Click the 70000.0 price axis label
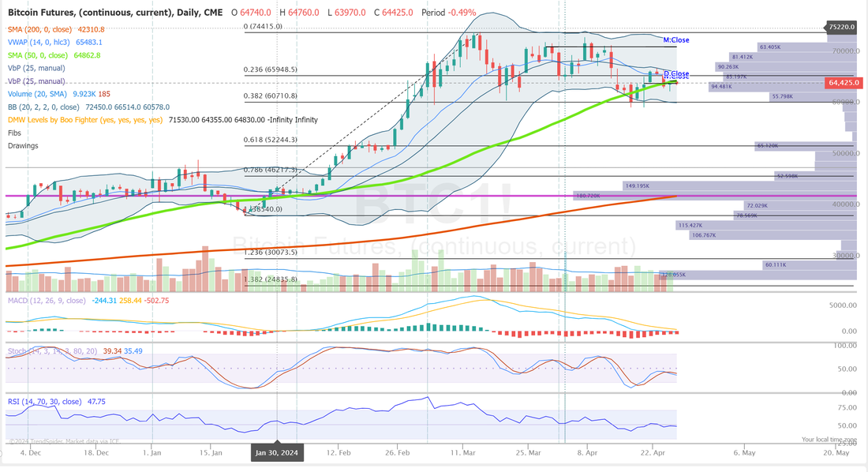The width and height of the screenshot is (868, 472). click(x=847, y=51)
